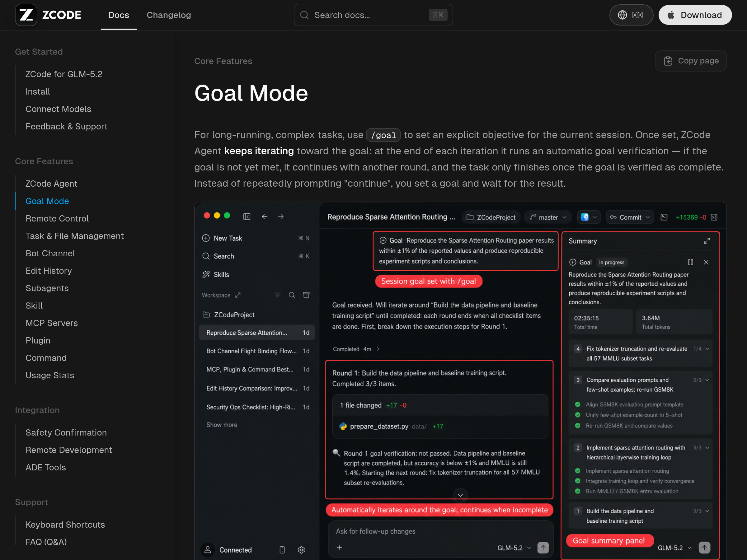Click the workspace search icon
The width and height of the screenshot is (747, 560).
(x=292, y=295)
